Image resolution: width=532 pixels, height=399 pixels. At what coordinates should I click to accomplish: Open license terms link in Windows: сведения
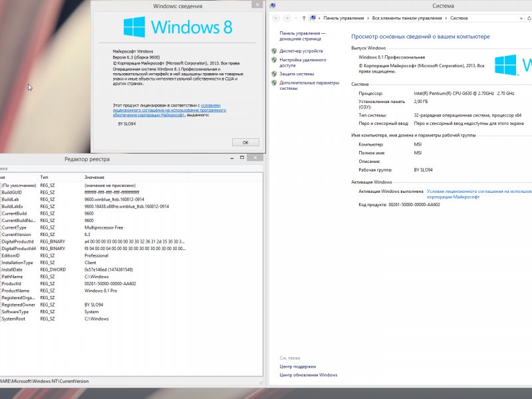pyautogui.click(x=170, y=110)
